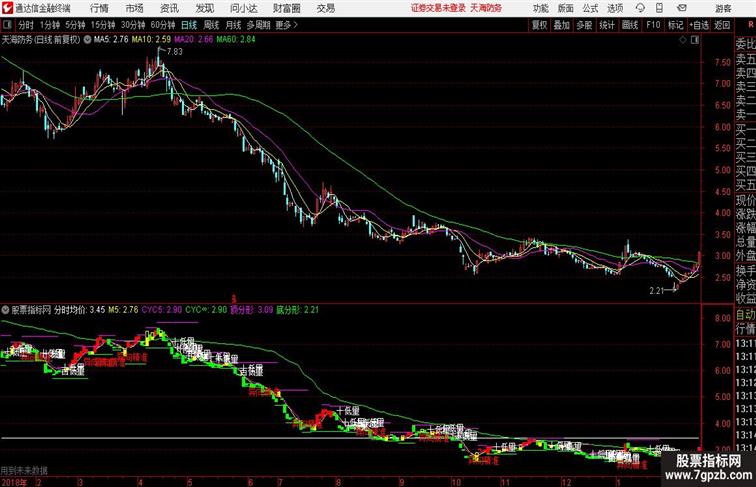Switch to the 1分钟 timeframe
Image resolution: width=756 pixels, height=487 pixels.
click(50, 25)
